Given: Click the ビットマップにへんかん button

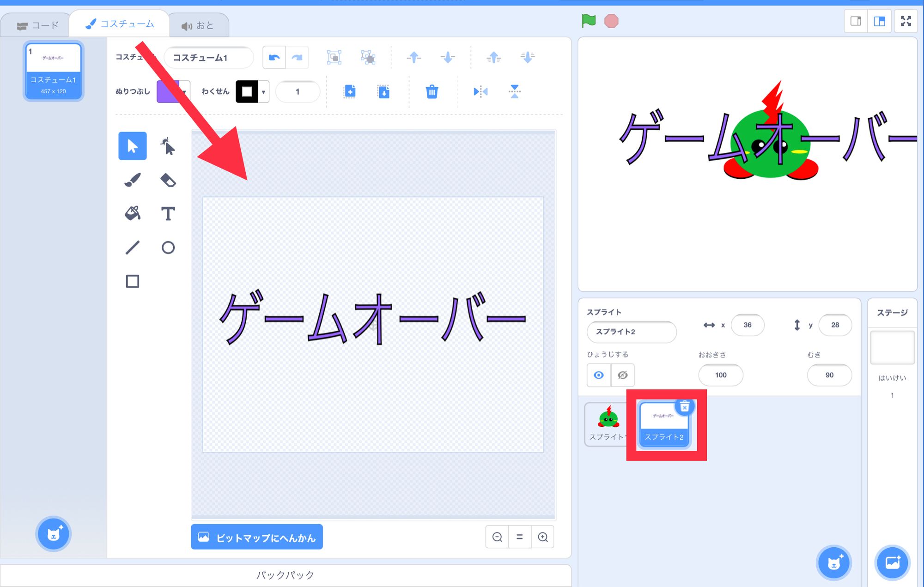Looking at the screenshot, I should [256, 537].
